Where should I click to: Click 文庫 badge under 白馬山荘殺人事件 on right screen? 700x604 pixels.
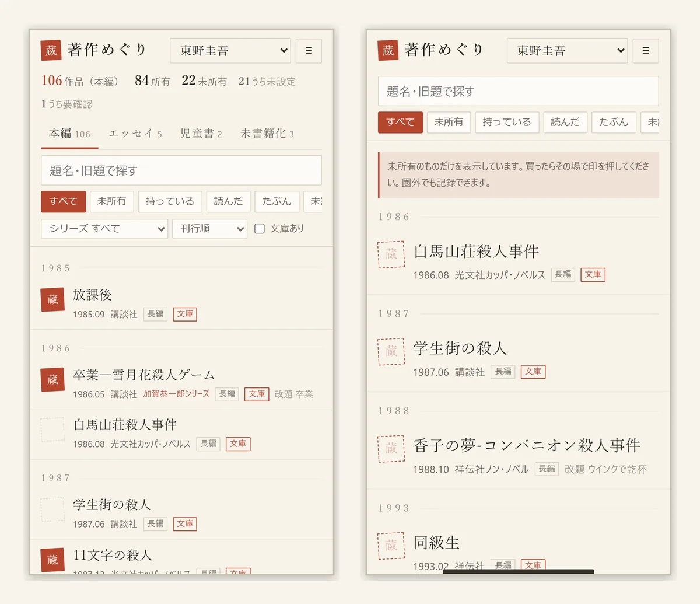tap(593, 274)
